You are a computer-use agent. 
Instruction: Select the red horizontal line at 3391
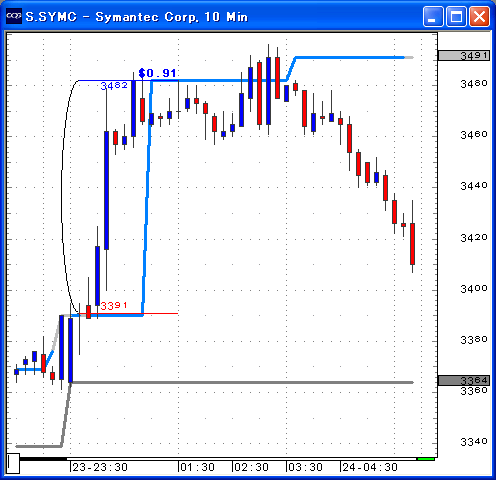pos(161,313)
